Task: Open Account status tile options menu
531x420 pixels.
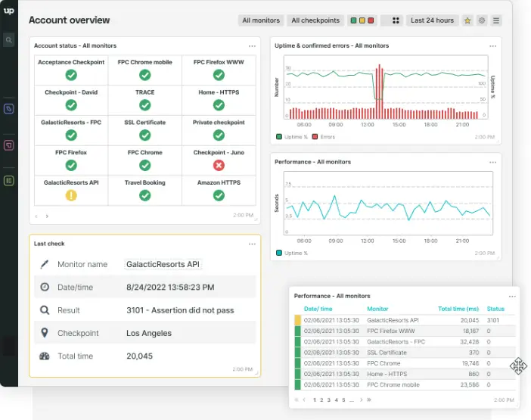Action: click(252, 46)
